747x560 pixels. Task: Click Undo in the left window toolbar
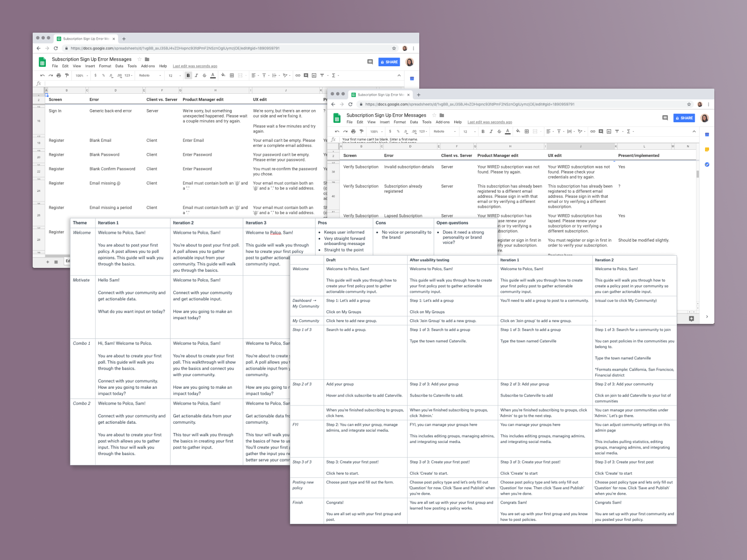42,75
